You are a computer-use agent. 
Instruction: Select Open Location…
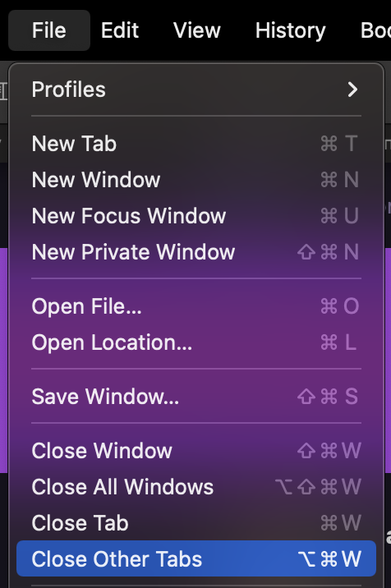tap(196, 342)
